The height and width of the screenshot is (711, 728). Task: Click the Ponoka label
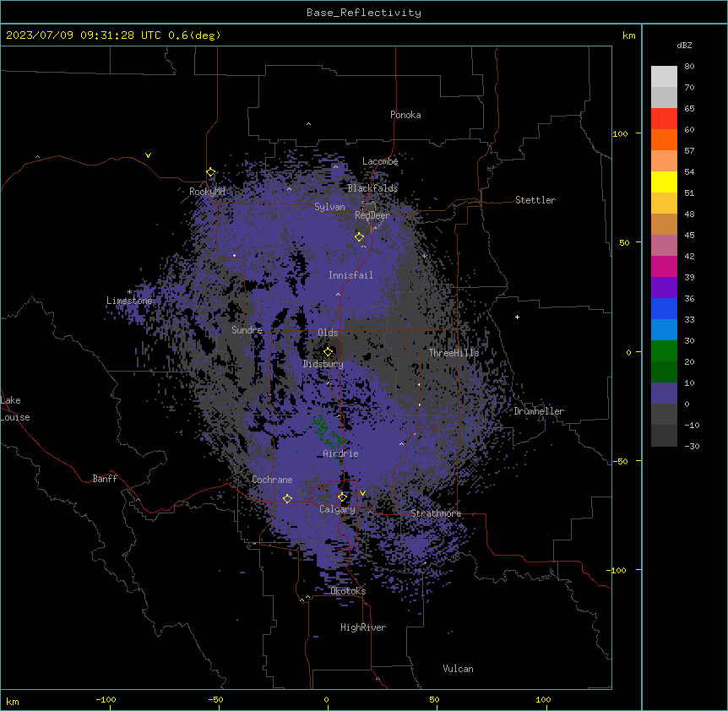pyautogui.click(x=405, y=115)
